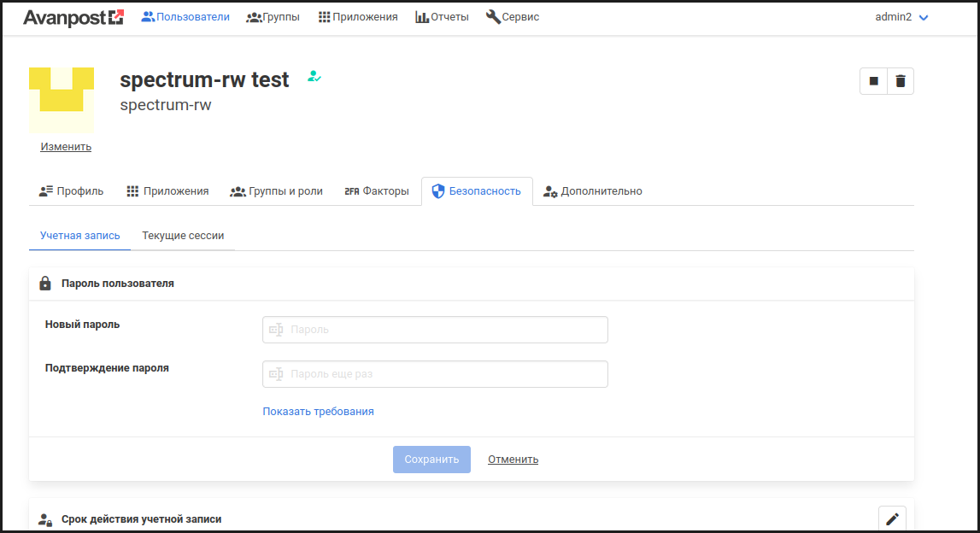This screenshot has width=980, height=533.
Task: Click the Сохранить button
Action: click(x=431, y=460)
